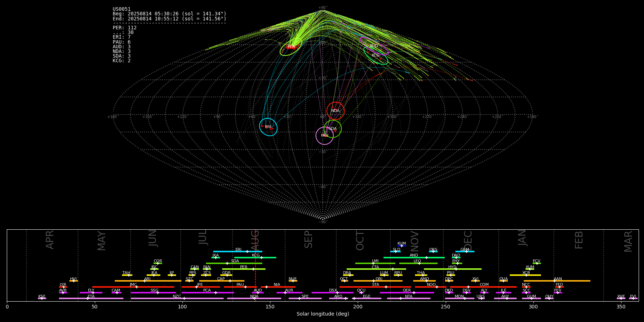The image size is (644, 322).
Task: Click the purple PCA activity bar
Action: [x=208, y=293]
